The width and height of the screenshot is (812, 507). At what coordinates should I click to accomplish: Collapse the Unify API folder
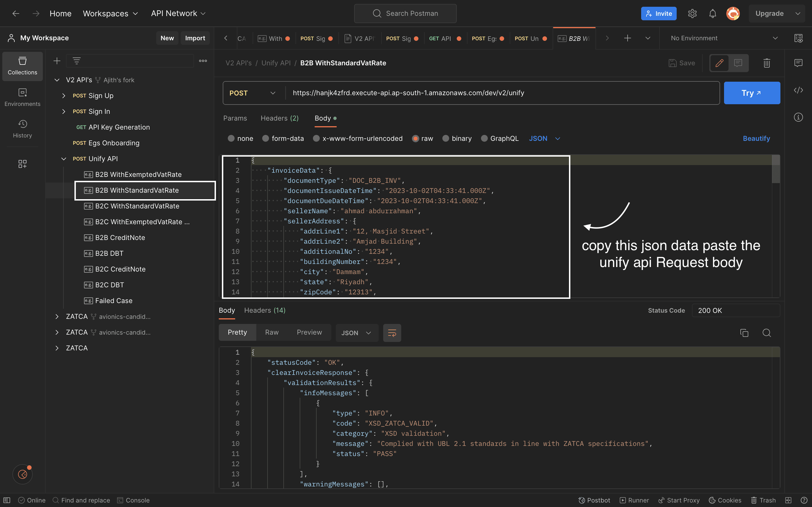(x=64, y=159)
